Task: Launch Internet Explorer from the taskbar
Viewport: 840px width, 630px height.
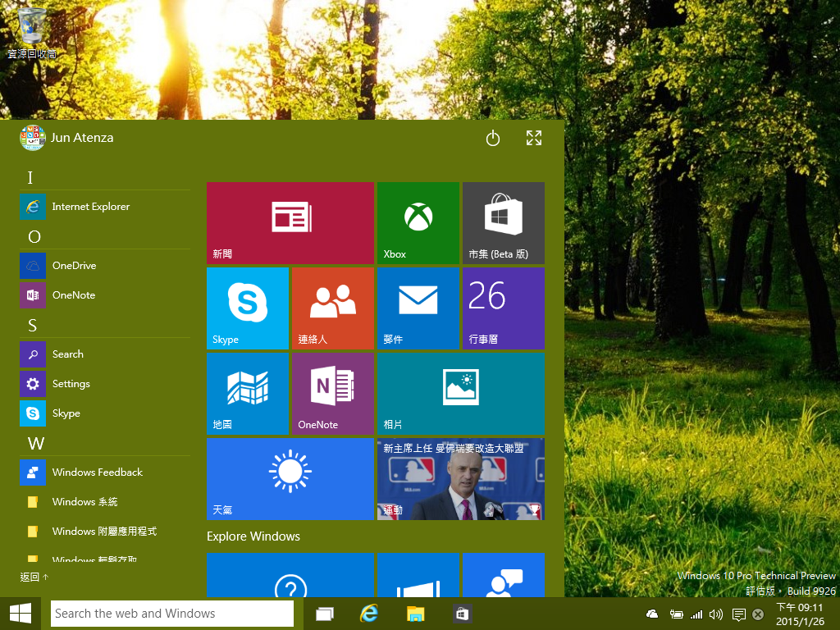Action: click(369, 614)
